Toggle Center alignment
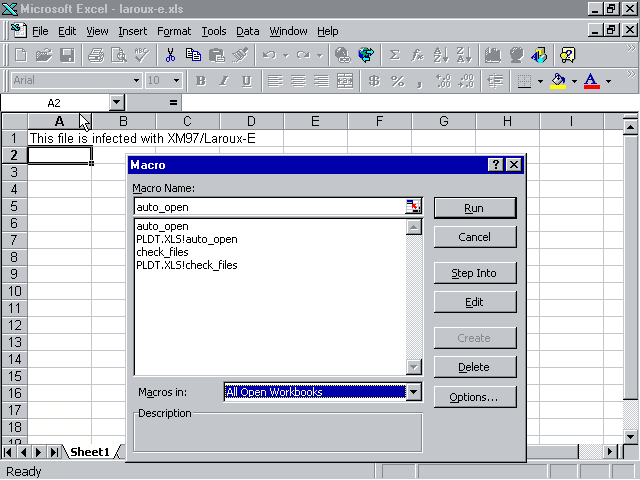 click(298, 81)
